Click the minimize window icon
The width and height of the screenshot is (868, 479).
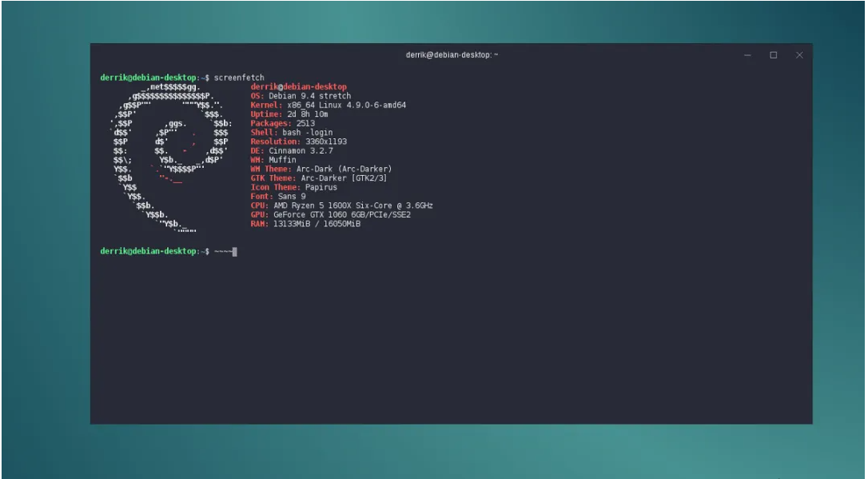coord(747,55)
